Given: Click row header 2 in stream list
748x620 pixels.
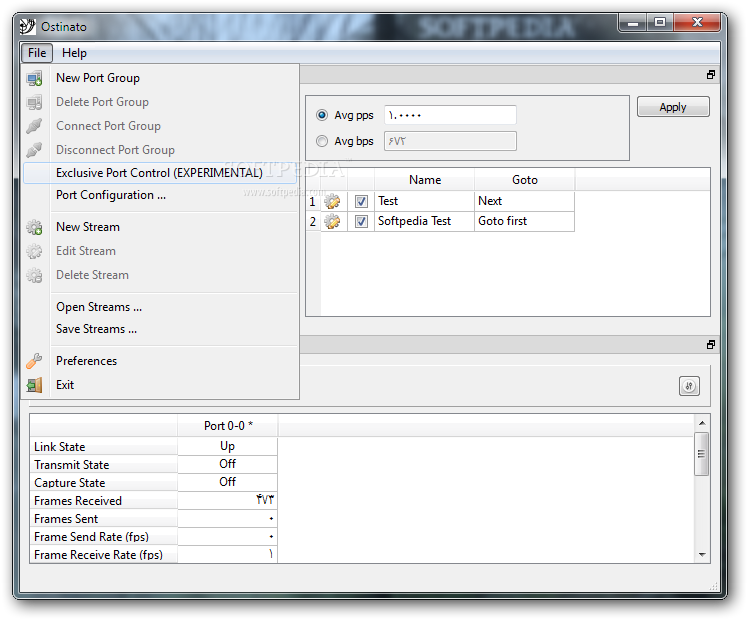Looking at the screenshot, I should (x=312, y=222).
